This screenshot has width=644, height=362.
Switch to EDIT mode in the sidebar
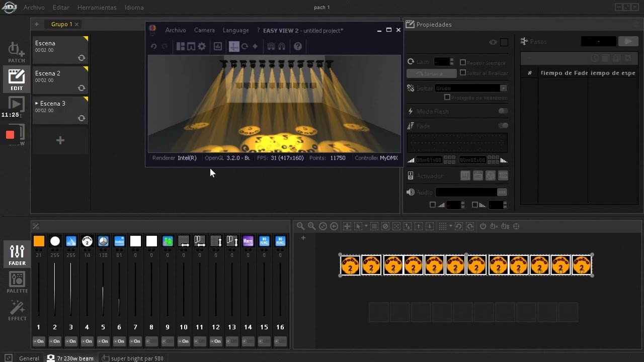coord(16,79)
